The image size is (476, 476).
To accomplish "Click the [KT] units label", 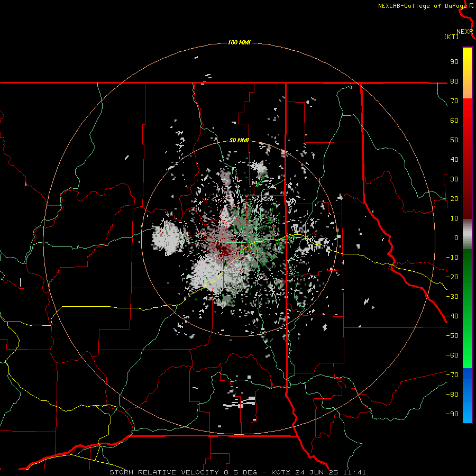I will click(x=452, y=36).
